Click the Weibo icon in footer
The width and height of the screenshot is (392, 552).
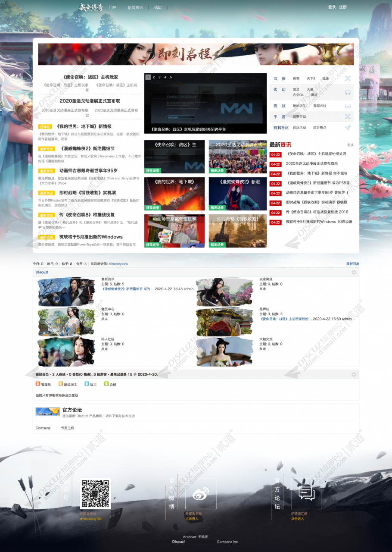(x=201, y=494)
